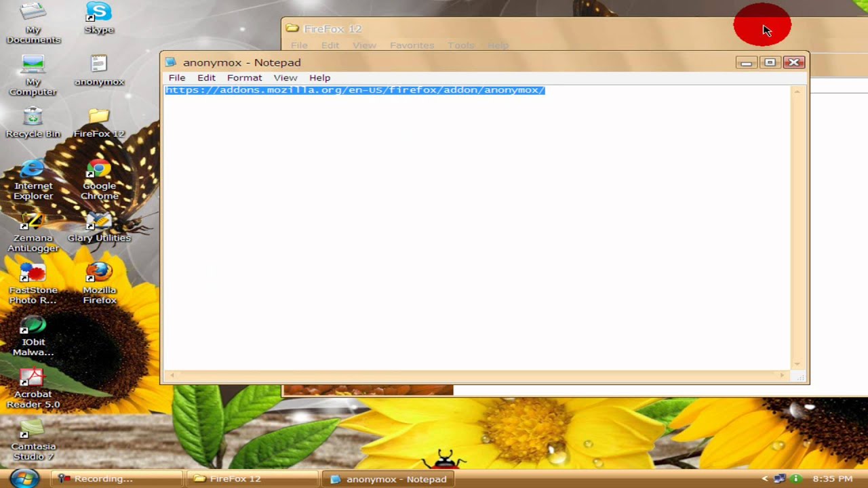868x488 pixels.
Task: Open File menu in FireFox 12 window
Action: (299, 45)
